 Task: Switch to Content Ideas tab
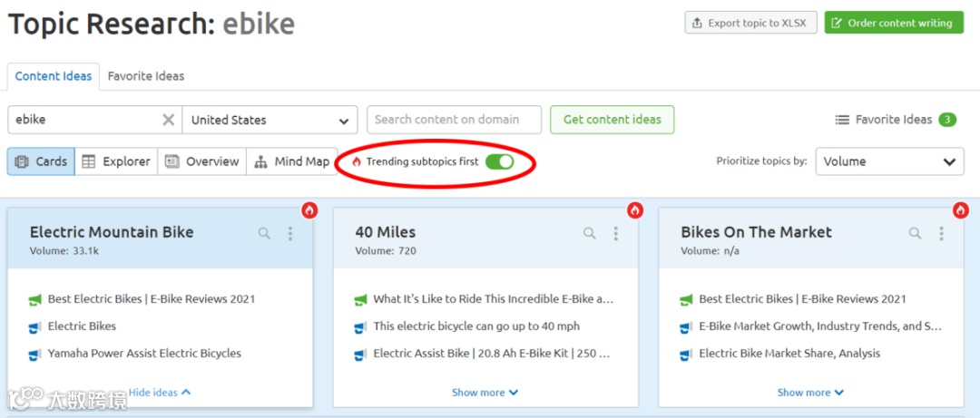tap(54, 76)
